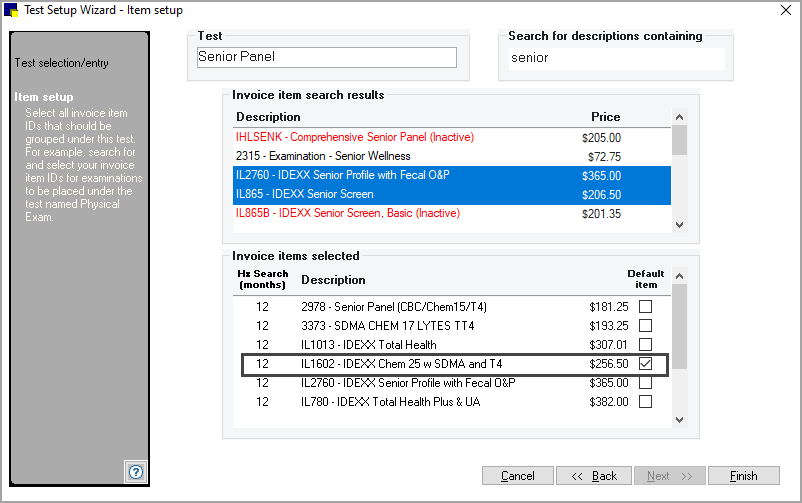802x503 pixels.
Task: Go Back to the previous step
Action: pyautogui.click(x=594, y=475)
